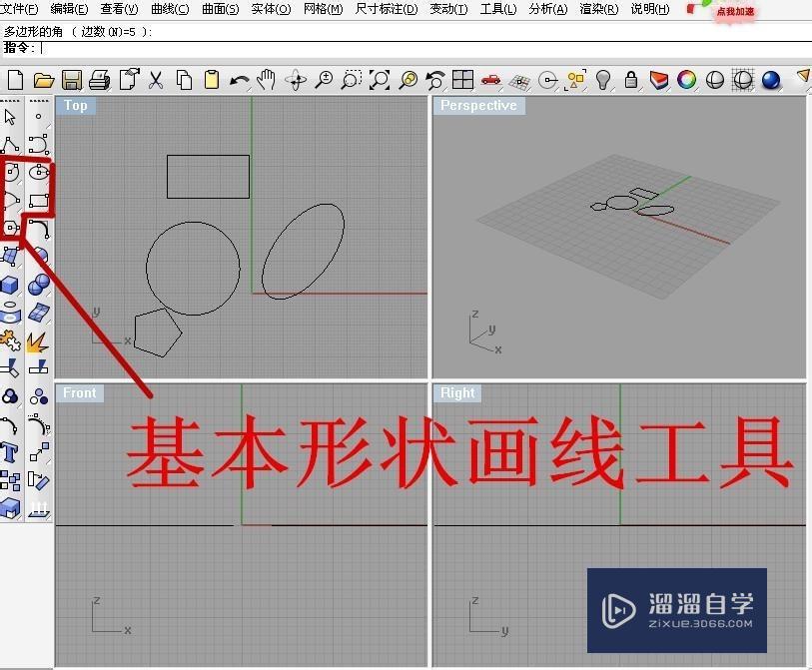The height and width of the screenshot is (670, 812).
Task: Open the 编辑(E) menu
Action: tap(69, 9)
